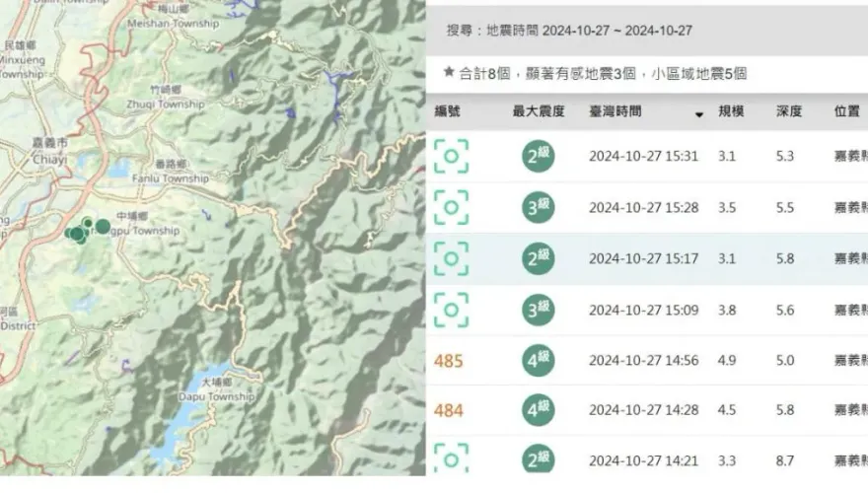
Task: Click the level 2 intensity badge for 14:21
Action: pos(539,459)
